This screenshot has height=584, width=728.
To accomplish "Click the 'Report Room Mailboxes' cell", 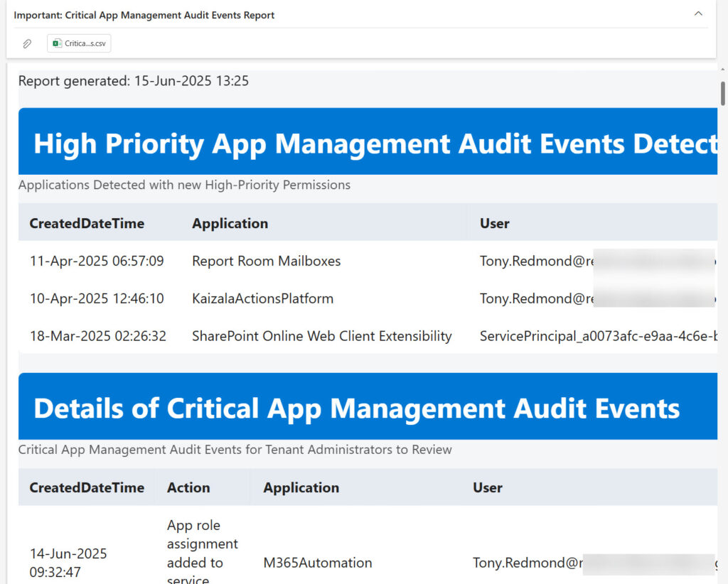I will [x=266, y=261].
